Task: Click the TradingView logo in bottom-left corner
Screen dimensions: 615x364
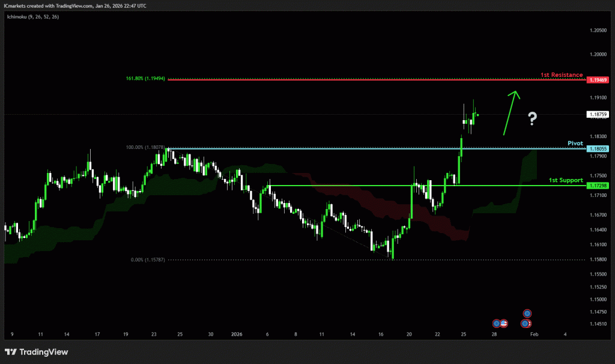Action: [x=37, y=352]
